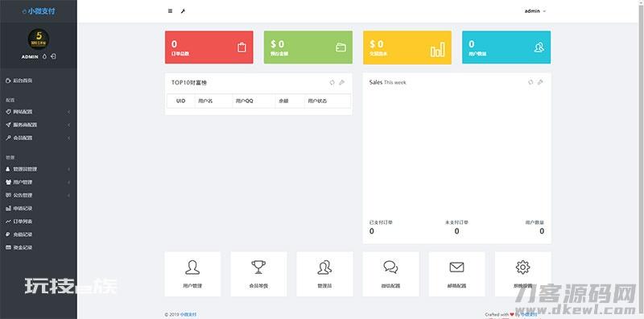This screenshot has width=644, height=319.
Task: Refresh the TOP10财富榜 panel
Action: click(x=332, y=82)
